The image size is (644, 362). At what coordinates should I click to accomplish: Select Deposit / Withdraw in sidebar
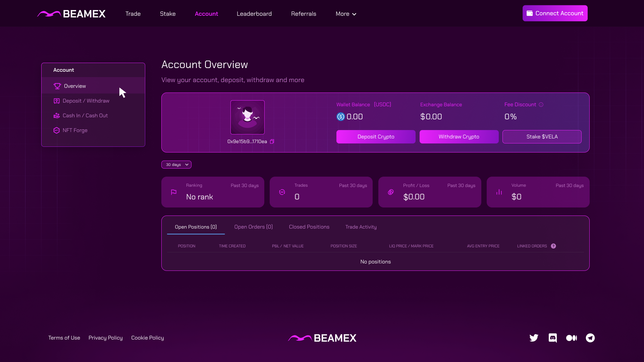86,101
